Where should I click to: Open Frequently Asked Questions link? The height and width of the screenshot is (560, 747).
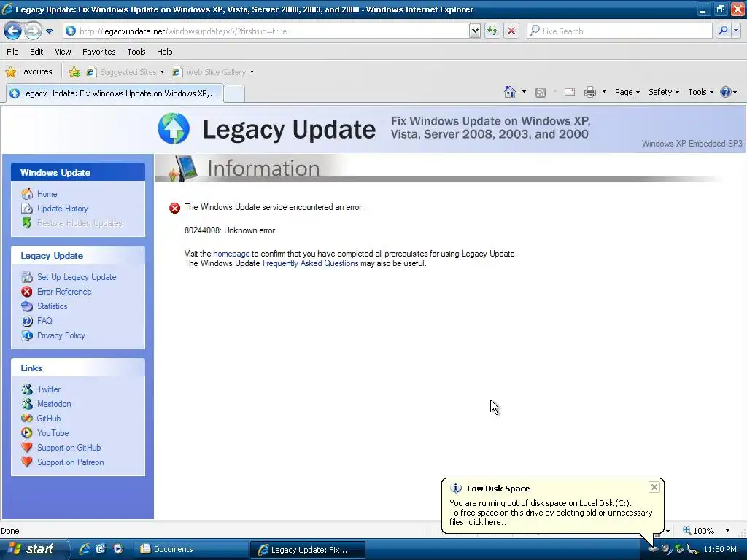pyautogui.click(x=310, y=263)
